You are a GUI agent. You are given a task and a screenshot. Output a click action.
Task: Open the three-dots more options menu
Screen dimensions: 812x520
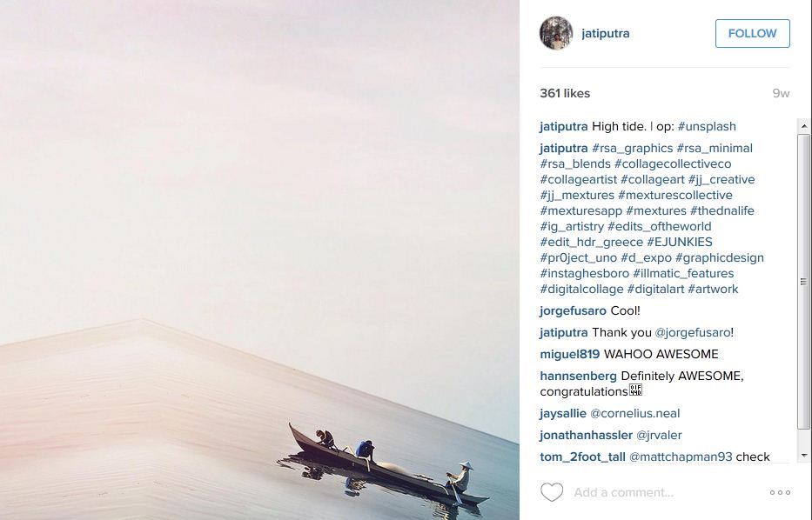[x=780, y=492]
